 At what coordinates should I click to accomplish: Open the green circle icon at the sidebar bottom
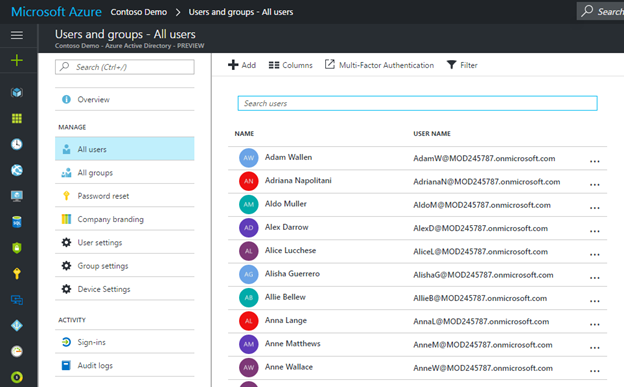pyautogui.click(x=17, y=377)
